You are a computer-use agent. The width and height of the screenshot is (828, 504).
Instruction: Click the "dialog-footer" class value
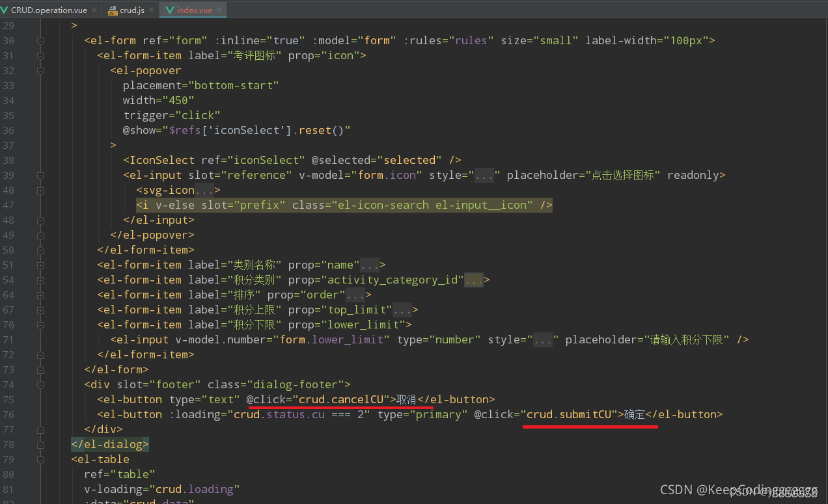299,384
